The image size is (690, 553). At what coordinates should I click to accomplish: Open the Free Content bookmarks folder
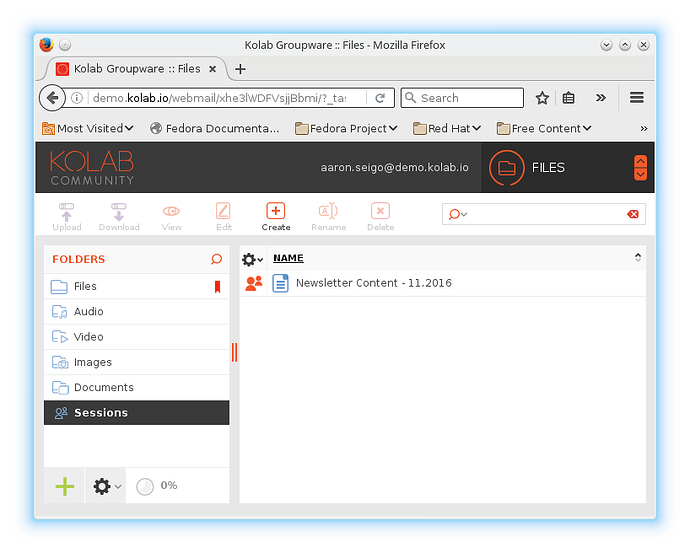[x=544, y=128]
